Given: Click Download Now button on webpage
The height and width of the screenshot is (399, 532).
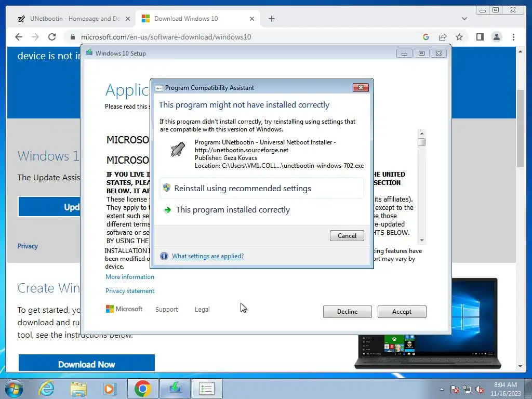Looking at the screenshot, I should (87, 363).
